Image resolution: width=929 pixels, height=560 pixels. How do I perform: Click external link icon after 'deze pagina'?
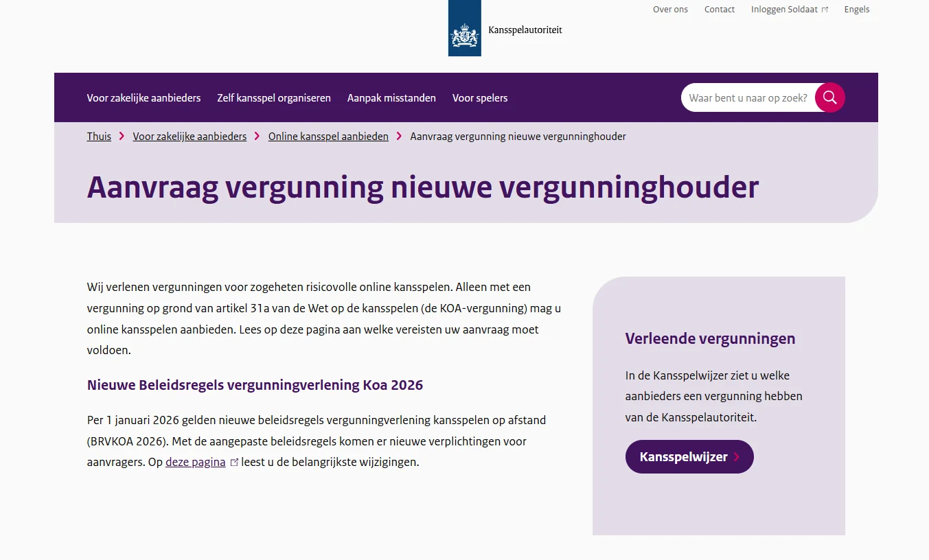click(234, 463)
